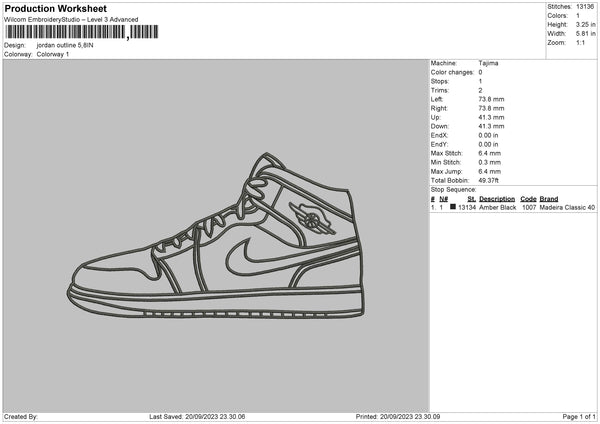
Task: Click the Stitches value 13136
Action: point(585,7)
